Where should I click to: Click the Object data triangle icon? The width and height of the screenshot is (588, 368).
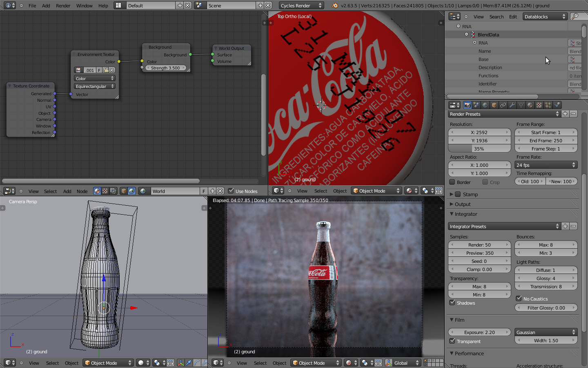click(x=521, y=105)
